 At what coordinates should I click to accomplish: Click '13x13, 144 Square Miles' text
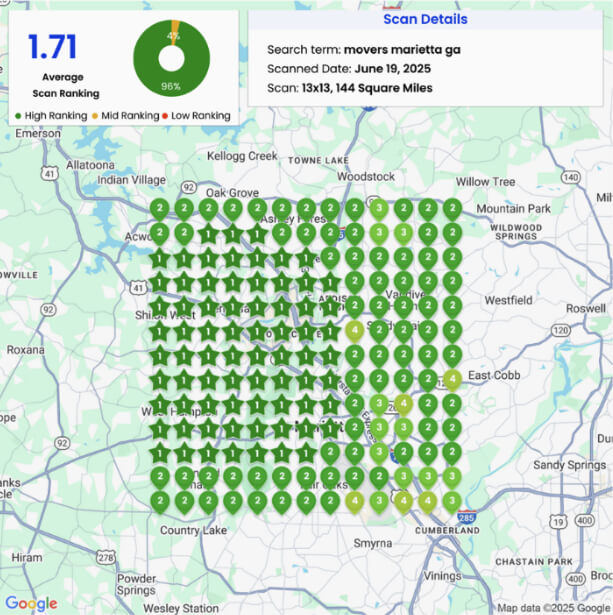(367, 88)
